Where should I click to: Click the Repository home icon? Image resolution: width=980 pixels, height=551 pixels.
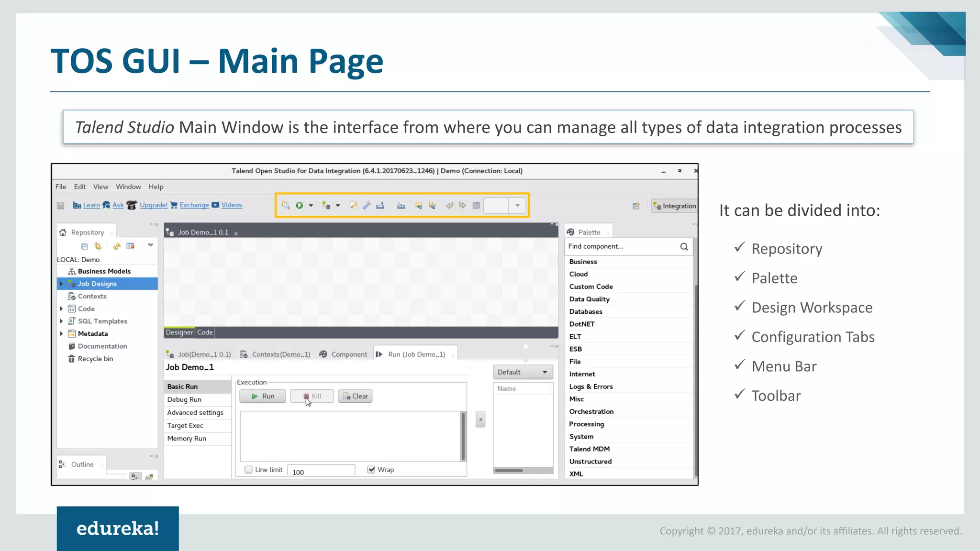tap(63, 232)
